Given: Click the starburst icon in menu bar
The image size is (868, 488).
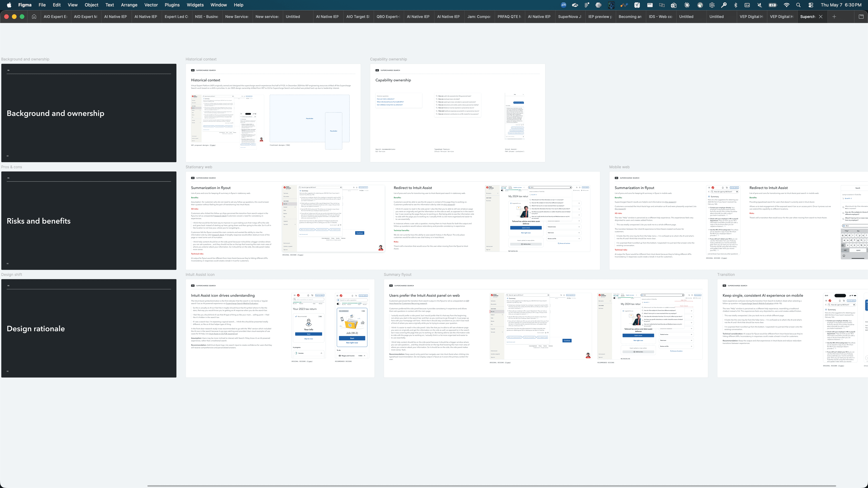Looking at the screenshot, I should (x=687, y=5).
